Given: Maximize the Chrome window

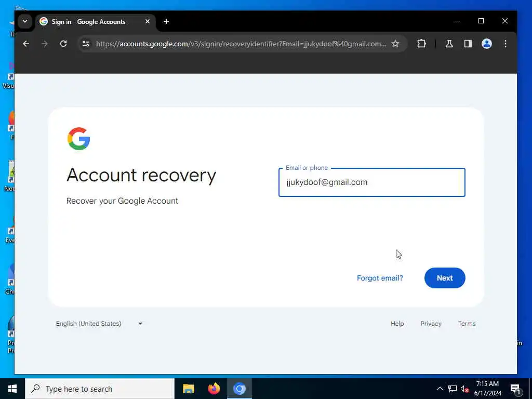Looking at the screenshot, I should (481, 21).
